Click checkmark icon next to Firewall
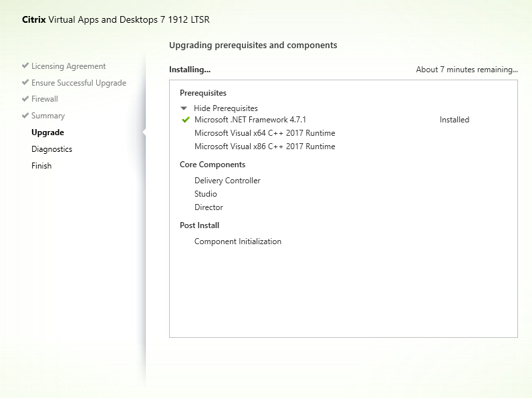Screen dimensions: 532x398 25,99
